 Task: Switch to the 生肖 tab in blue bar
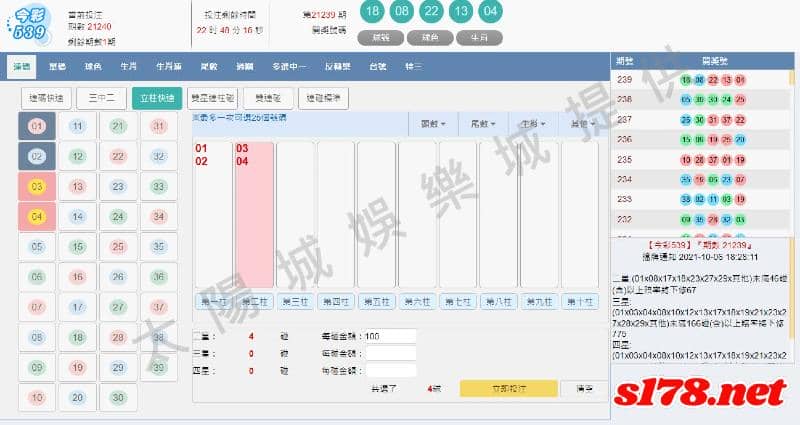pyautogui.click(x=128, y=66)
